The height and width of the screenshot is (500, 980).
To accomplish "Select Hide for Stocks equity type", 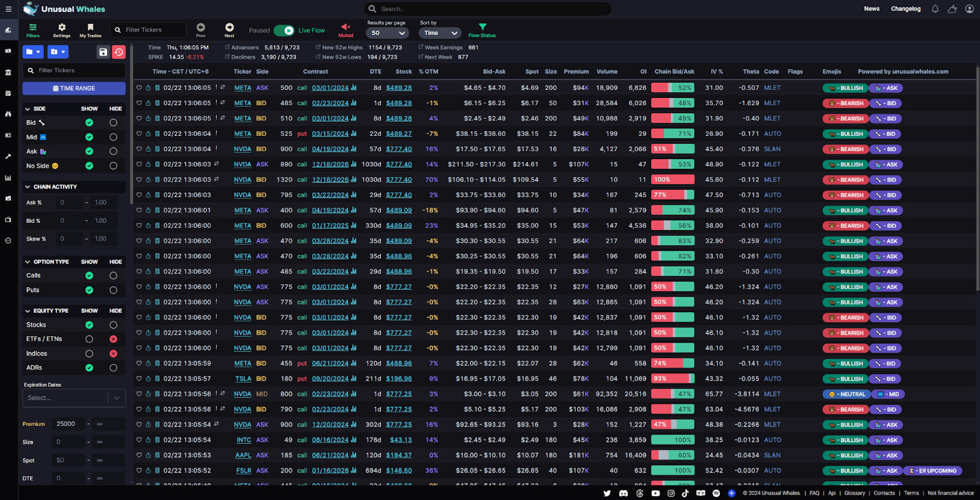I will click(x=113, y=325).
